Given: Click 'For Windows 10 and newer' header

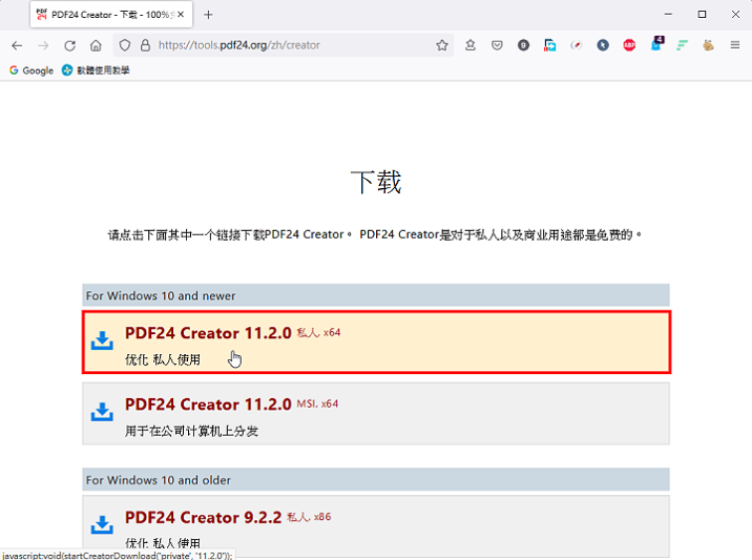Looking at the screenshot, I should coord(376,295).
